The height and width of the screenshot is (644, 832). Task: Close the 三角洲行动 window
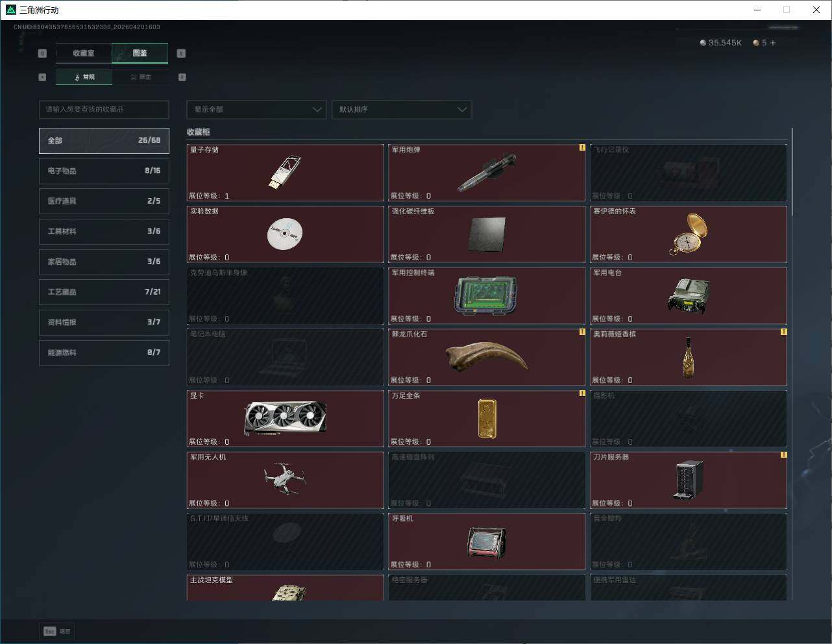click(x=816, y=10)
